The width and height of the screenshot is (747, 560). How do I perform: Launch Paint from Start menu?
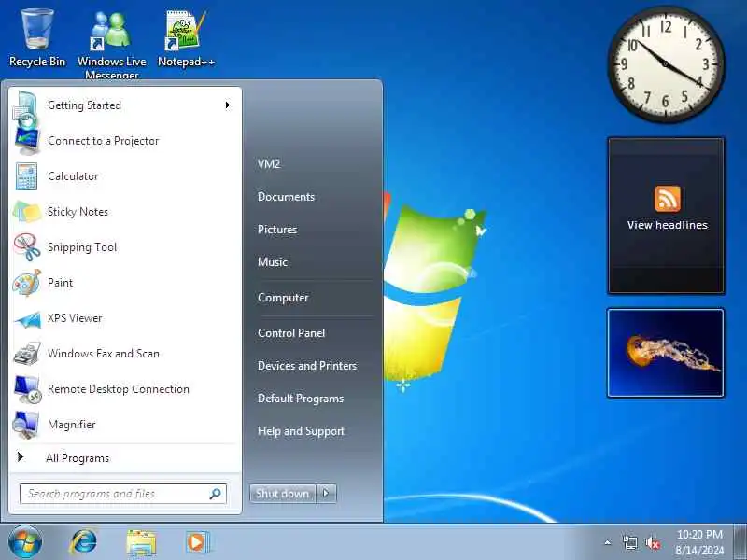pos(125,283)
